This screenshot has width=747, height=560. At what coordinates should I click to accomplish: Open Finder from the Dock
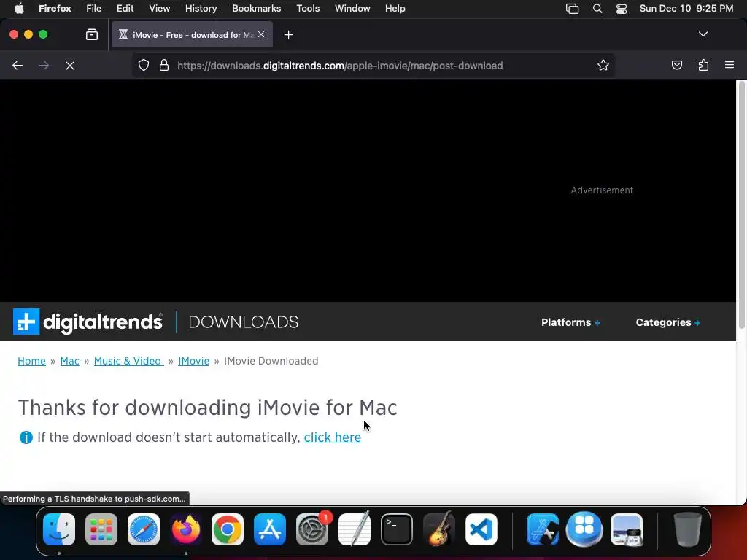pos(59,529)
